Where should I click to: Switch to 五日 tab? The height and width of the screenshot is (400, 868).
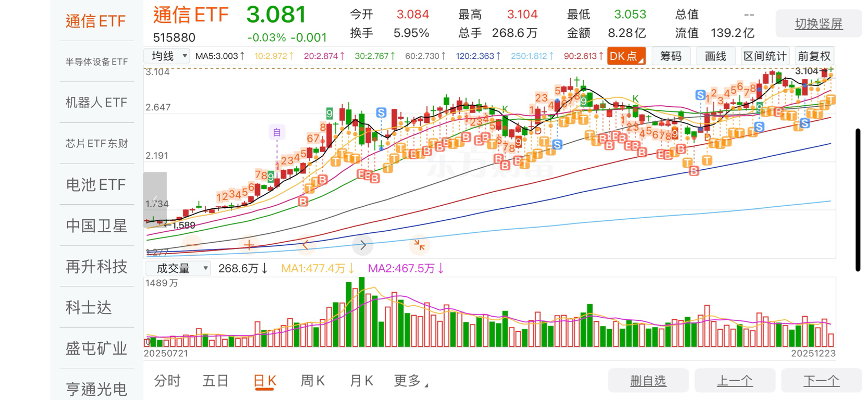(x=215, y=381)
